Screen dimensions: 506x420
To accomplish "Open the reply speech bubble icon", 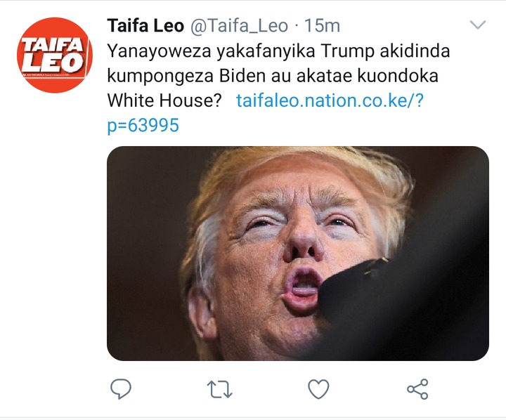I will tap(121, 388).
